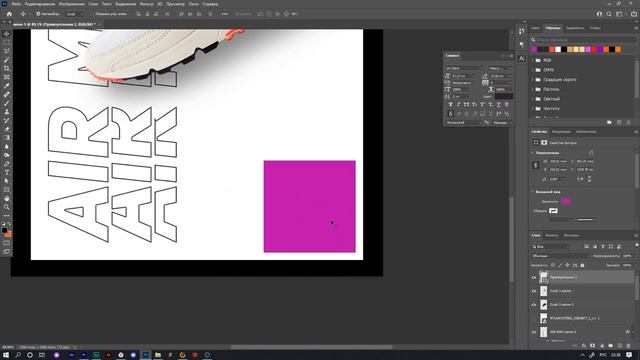Click the text color swatch in Character panel
The image size is (640, 360).
504,96
